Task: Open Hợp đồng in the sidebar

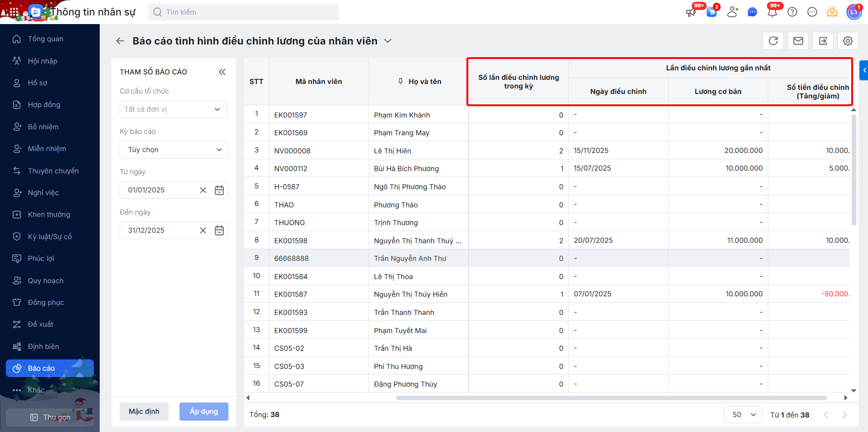Action: point(44,105)
